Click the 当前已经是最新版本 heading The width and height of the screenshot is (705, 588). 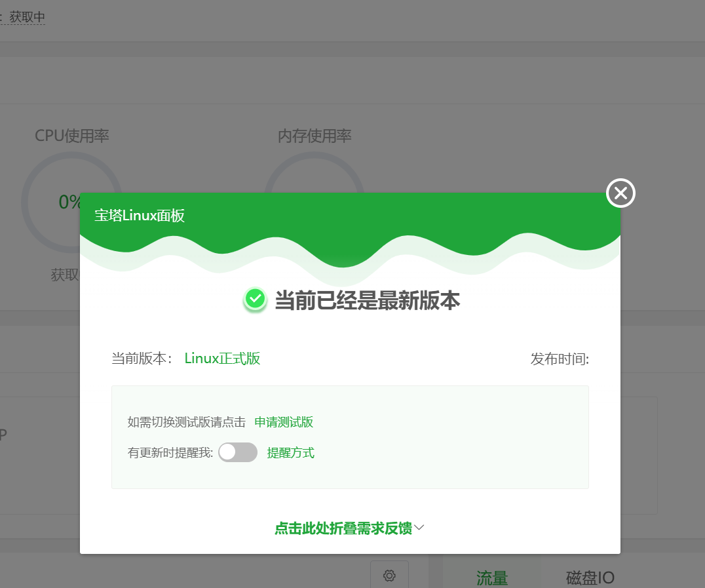(368, 300)
